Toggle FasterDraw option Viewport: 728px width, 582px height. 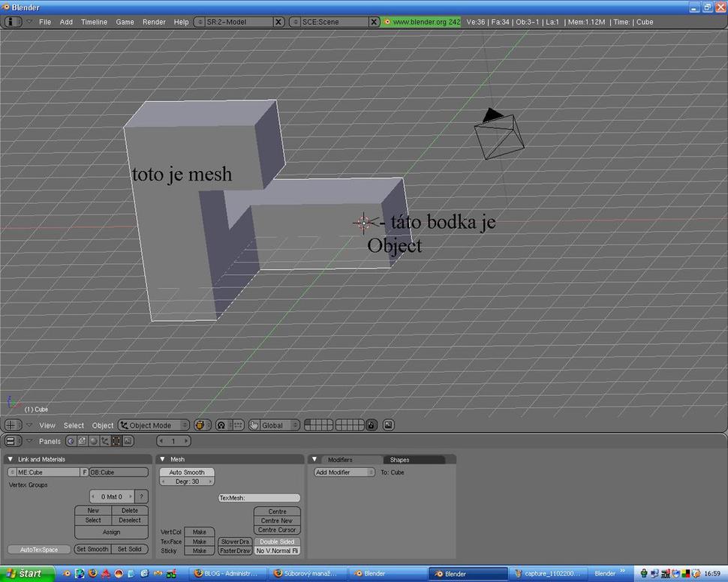point(235,551)
